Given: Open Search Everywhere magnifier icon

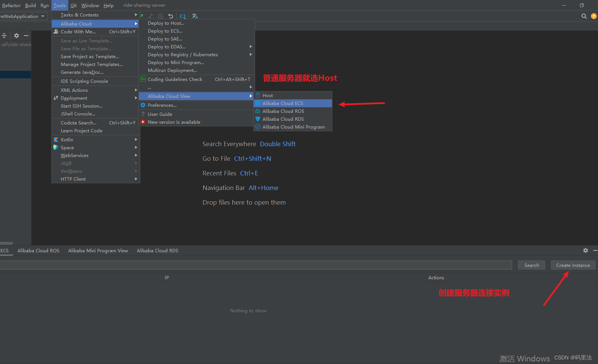Looking at the screenshot, I should (x=584, y=16).
